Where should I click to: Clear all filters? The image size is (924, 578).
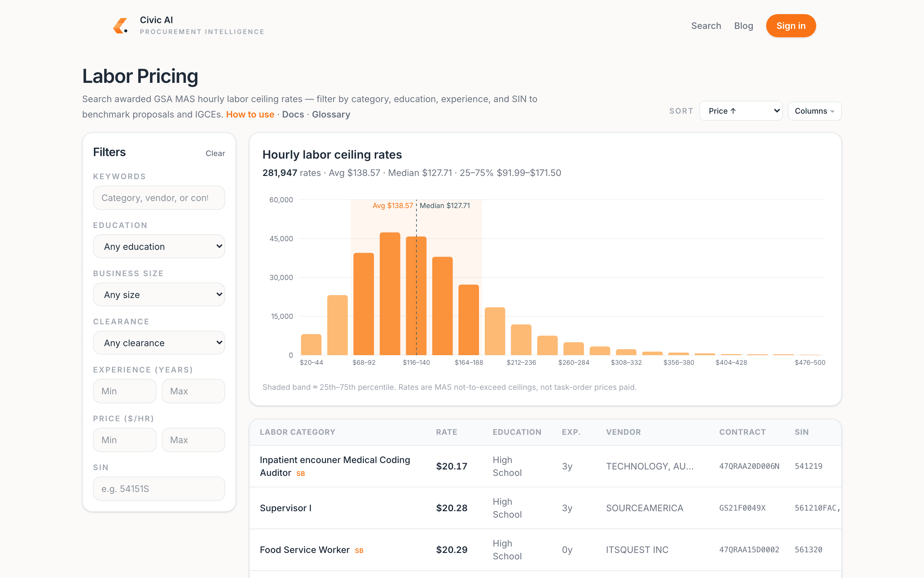point(215,153)
